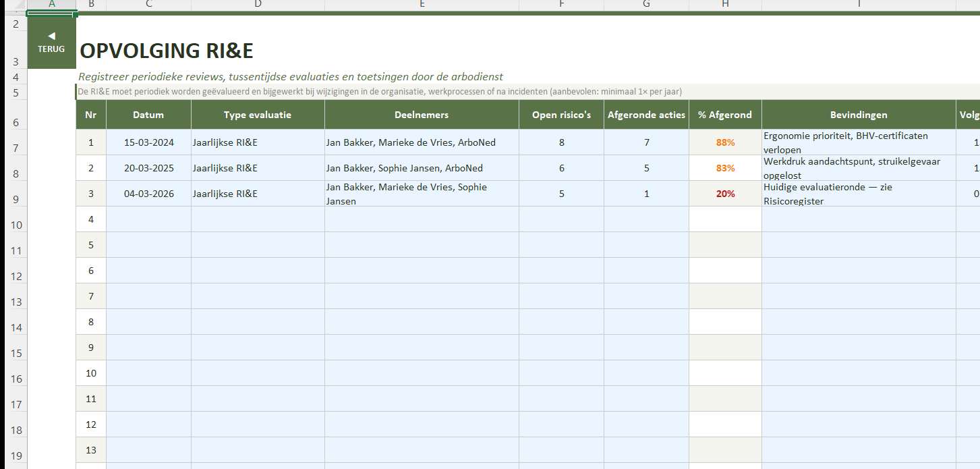Click the 88% completion cell
Image resolution: width=980 pixels, height=469 pixels.
coord(725,142)
